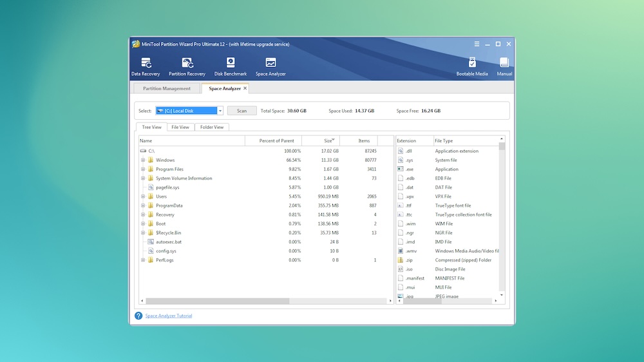
Task: Click the Scan button
Action: [242, 111]
